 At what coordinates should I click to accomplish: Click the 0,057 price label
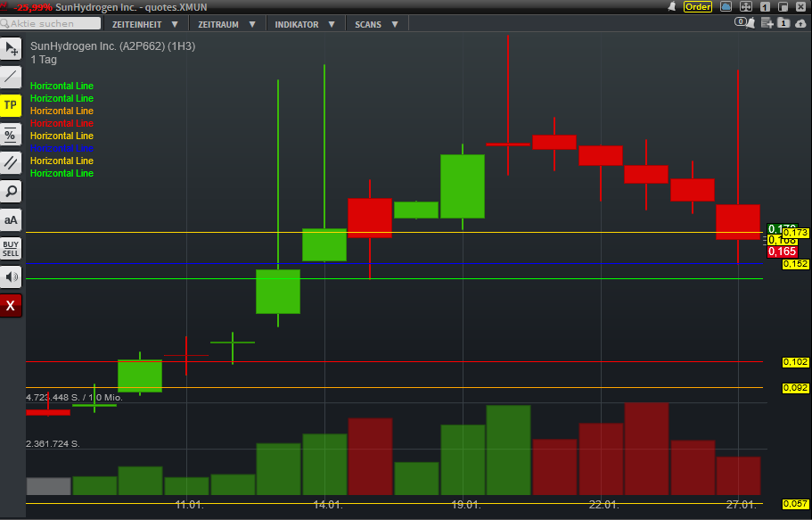coord(796,504)
